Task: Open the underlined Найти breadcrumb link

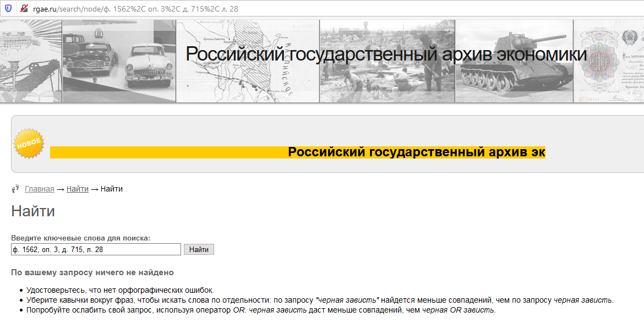Action: click(78, 189)
